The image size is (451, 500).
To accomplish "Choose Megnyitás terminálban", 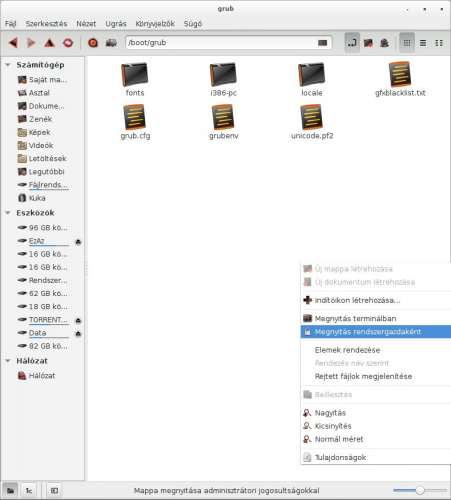I will (376, 318).
